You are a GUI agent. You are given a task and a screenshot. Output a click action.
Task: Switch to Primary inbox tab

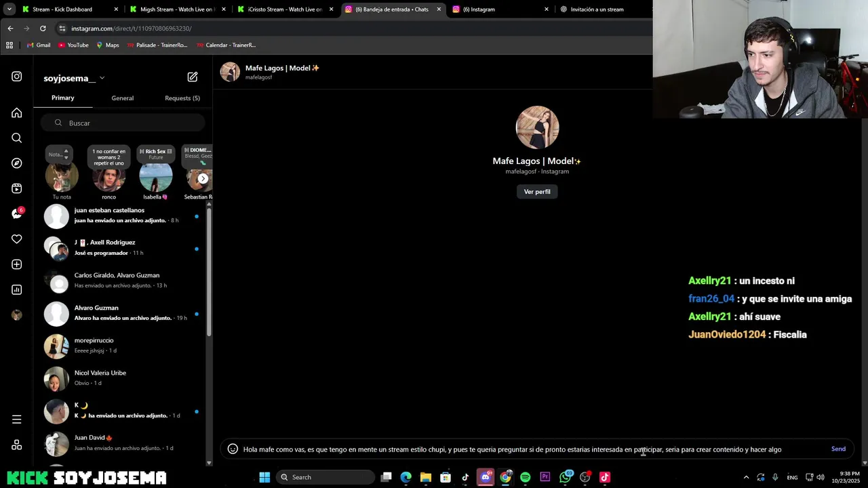click(x=63, y=98)
